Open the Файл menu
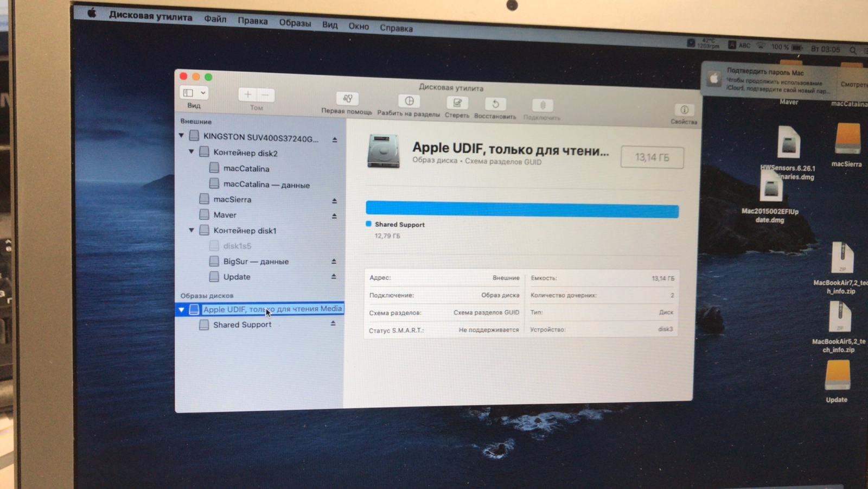Image resolution: width=868 pixels, height=489 pixels. point(215,19)
